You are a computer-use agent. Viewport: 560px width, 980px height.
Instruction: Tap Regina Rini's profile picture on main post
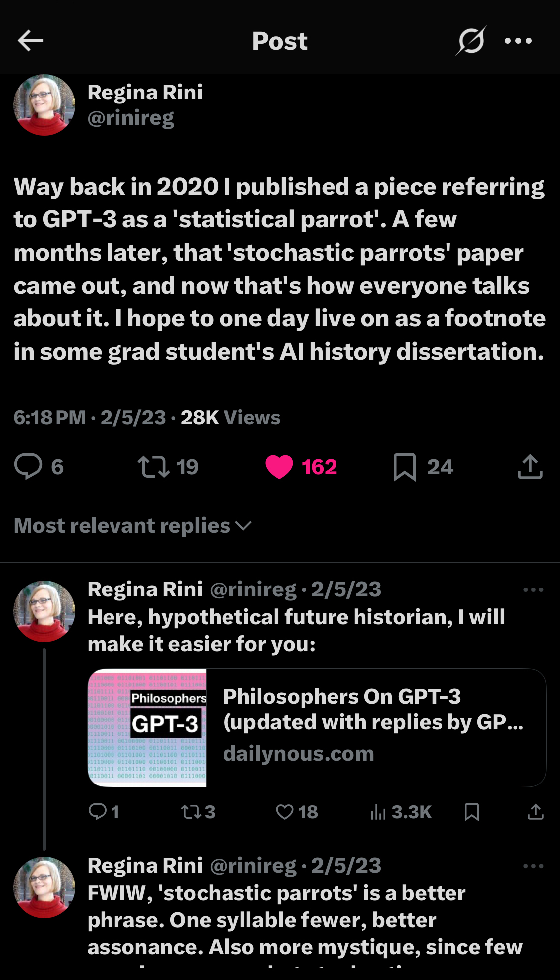[44, 105]
